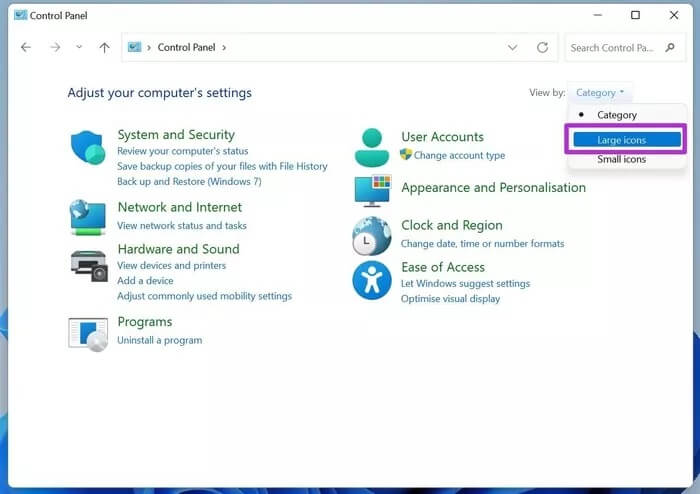Screen dimensions: 700x494
Task: Go up one level with up arrow
Action: [104, 47]
